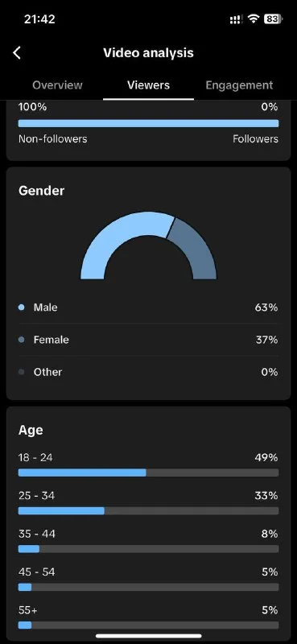Viewport: 297px width, 644px height.
Task: Tap the 18 - 24 age bar
Action: tap(148, 473)
